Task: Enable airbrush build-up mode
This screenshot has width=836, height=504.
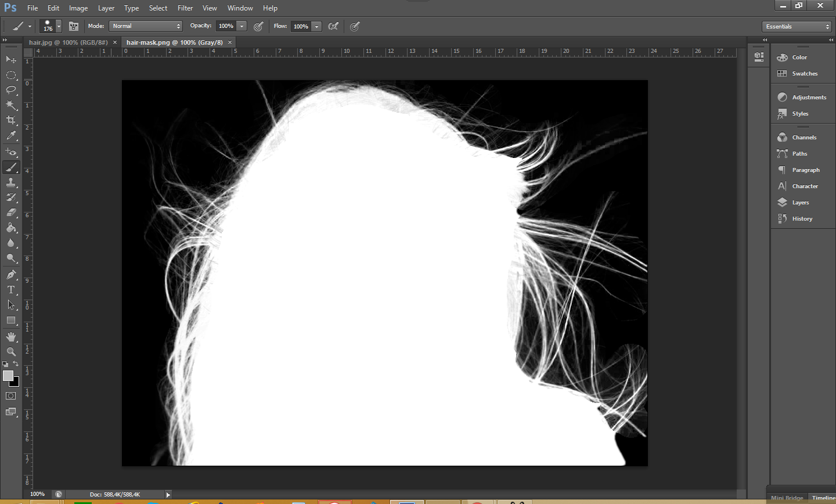Action: click(333, 26)
